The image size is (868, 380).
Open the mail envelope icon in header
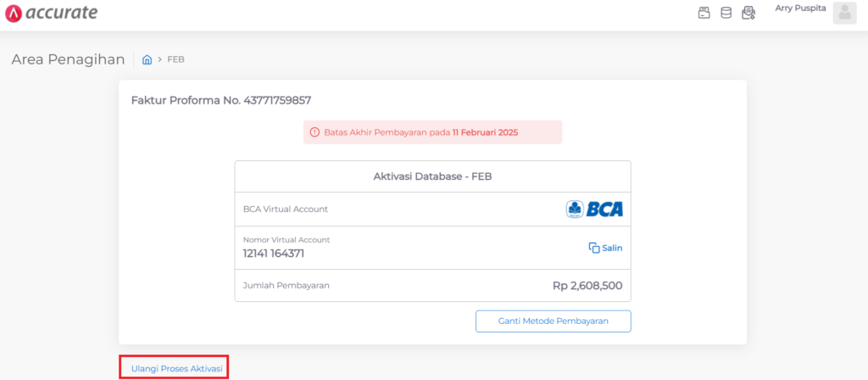tap(748, 13)
